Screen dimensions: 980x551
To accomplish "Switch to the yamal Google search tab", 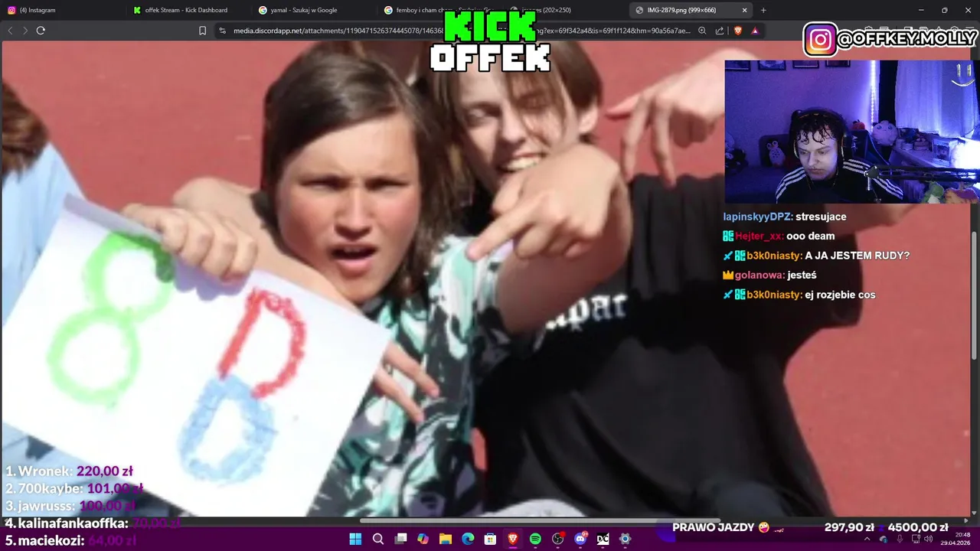I will [314, 10].
